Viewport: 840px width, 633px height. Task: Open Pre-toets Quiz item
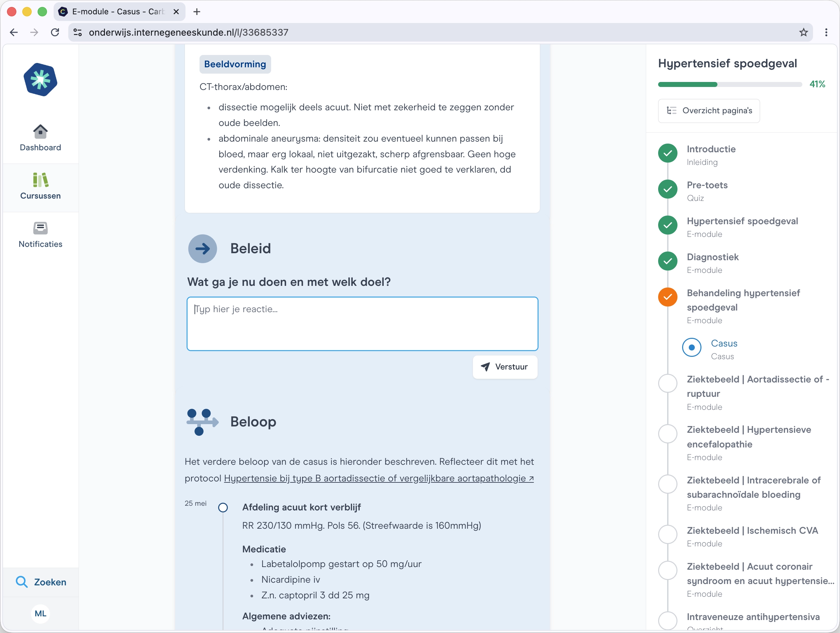point(707,191)
